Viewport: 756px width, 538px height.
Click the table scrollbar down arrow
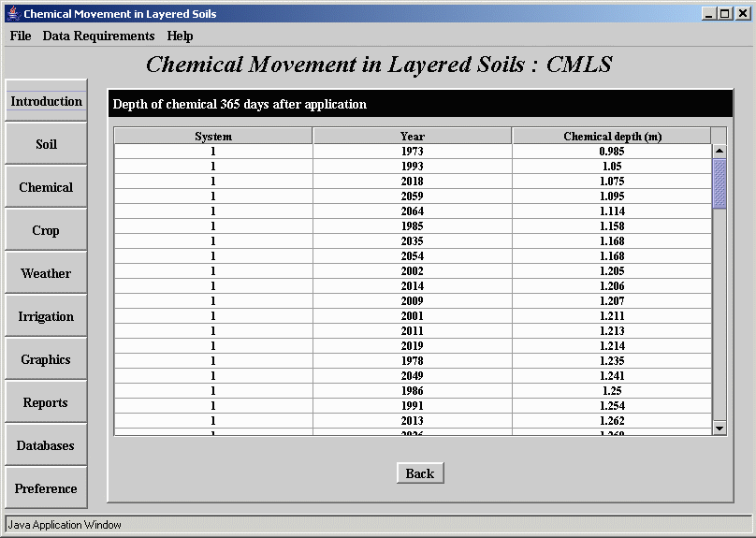pyautogui.click(x=720, y=428)
